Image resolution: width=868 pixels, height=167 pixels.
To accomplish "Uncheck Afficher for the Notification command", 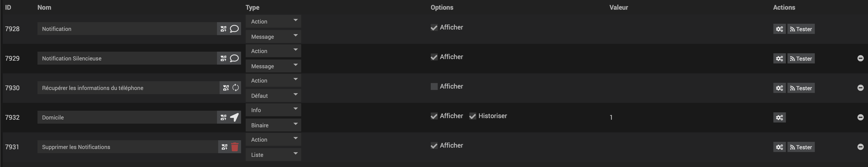I will coord(434,27).
